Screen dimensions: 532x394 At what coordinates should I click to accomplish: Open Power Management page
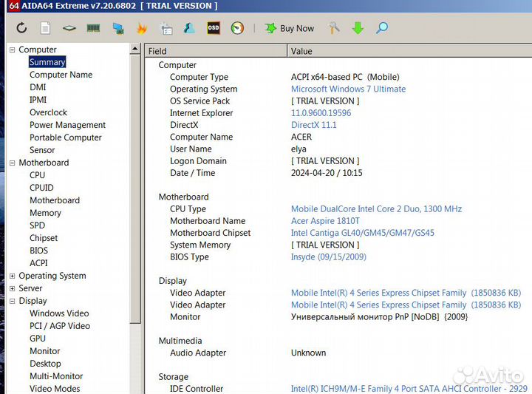tap(67, 125)
